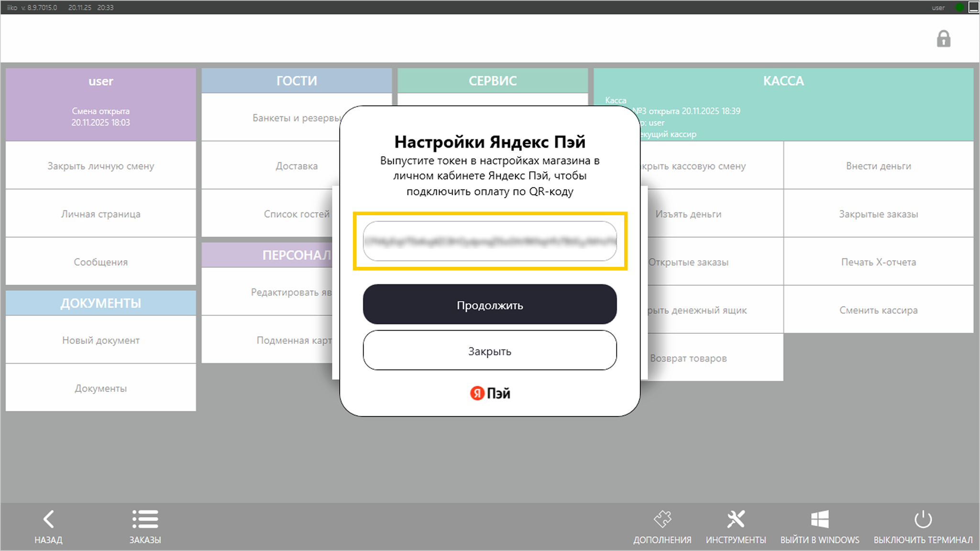The image size is (980, 551).
Task: Open Личная страница
Action: pyautogui.click(x=101, y=214)
